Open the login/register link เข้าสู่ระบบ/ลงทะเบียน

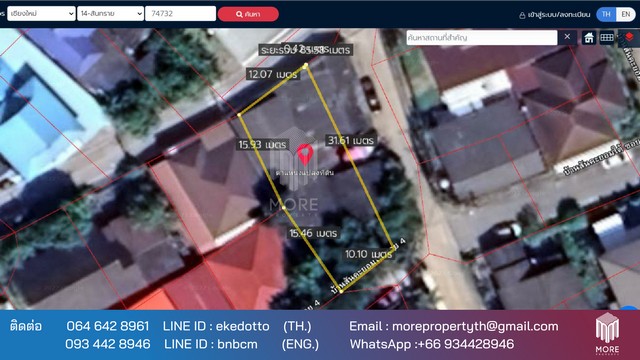(x=558, y=15)
